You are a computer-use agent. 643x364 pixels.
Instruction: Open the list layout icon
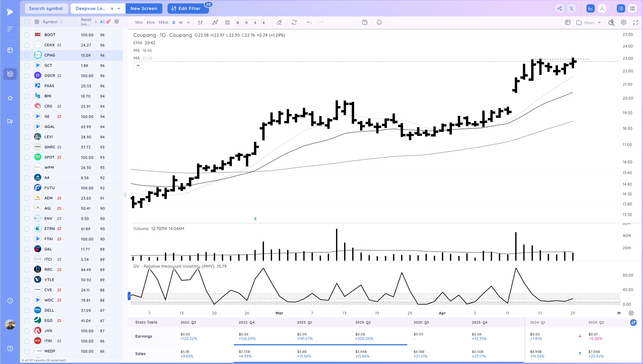(620, 9)
